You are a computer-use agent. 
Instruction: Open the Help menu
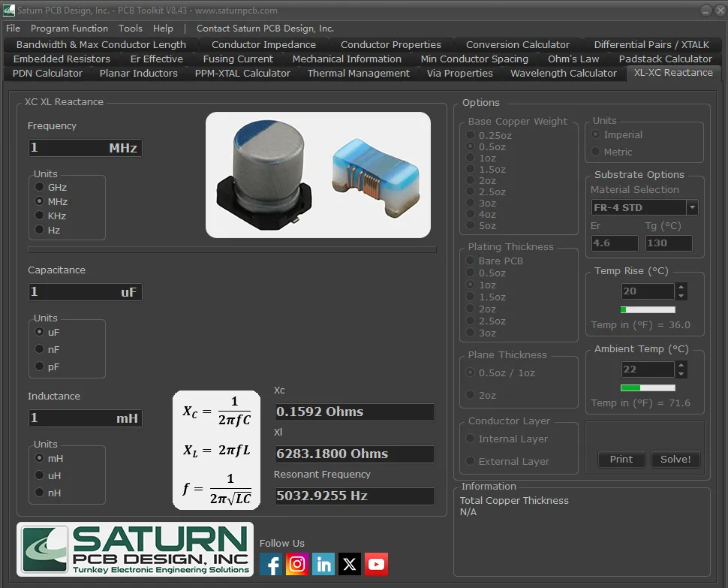pos(163,29)
